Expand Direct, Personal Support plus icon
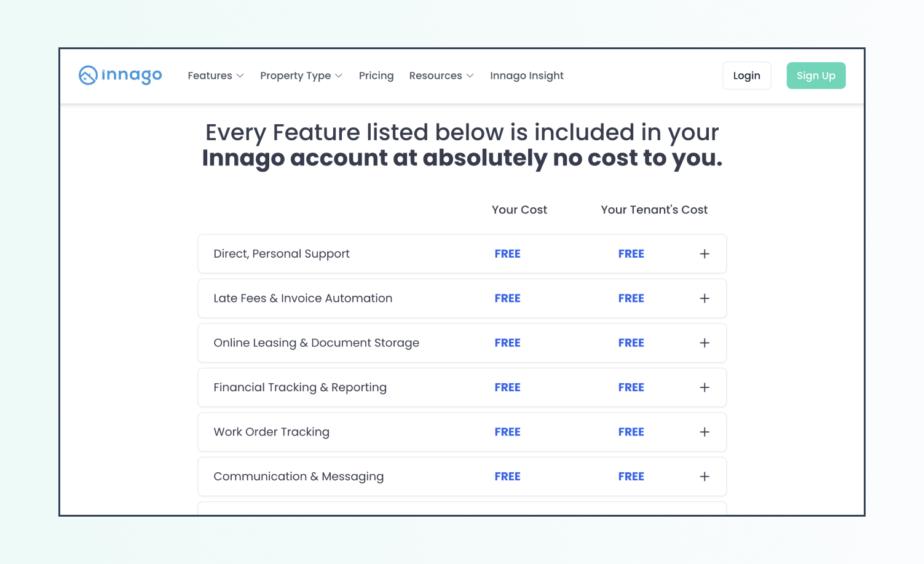The height and width of the screenshot is (564, 924). (705, 254)
